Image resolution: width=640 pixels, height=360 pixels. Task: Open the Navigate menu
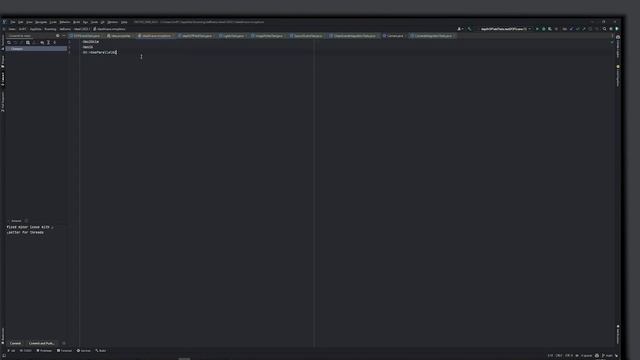41,22
